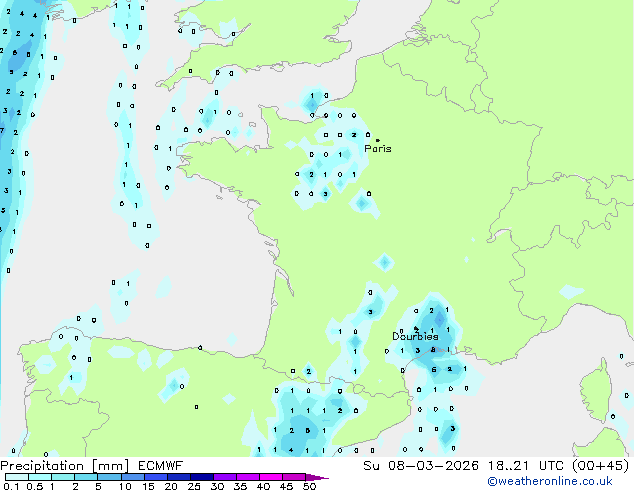
Task: Click the '40' legend scale label
Action: click(263, 486)
